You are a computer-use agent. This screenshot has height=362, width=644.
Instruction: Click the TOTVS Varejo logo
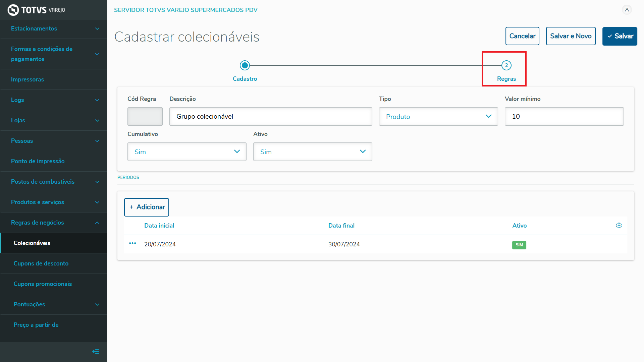(x=36, y=10)
